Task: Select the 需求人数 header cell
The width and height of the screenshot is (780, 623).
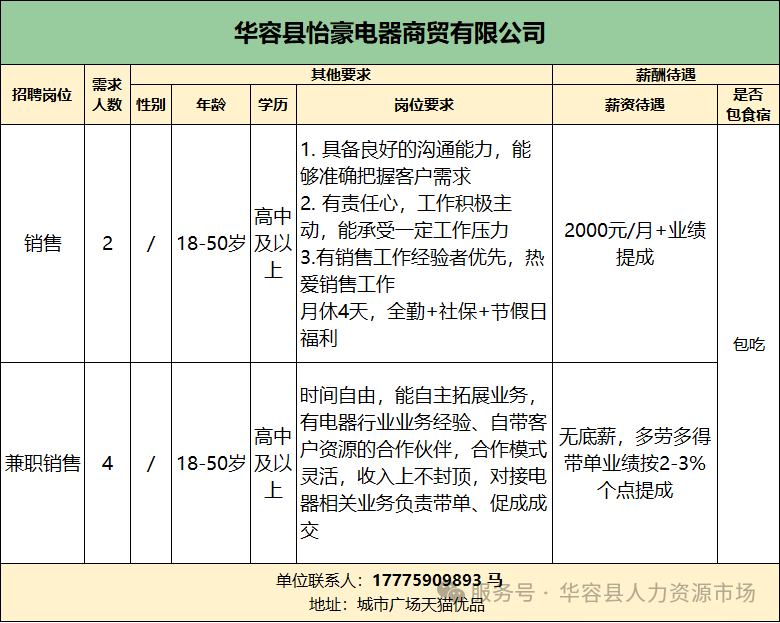Action: 107,95
